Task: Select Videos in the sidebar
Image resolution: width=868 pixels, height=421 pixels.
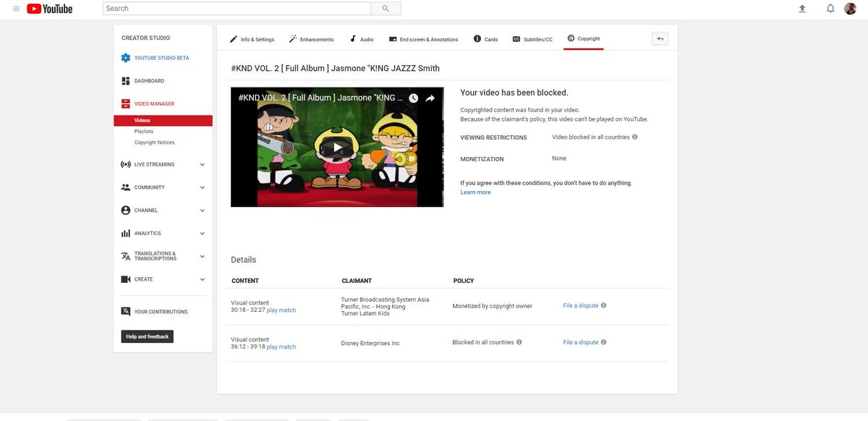Action: pyautogui.click(x=163, y=120)
